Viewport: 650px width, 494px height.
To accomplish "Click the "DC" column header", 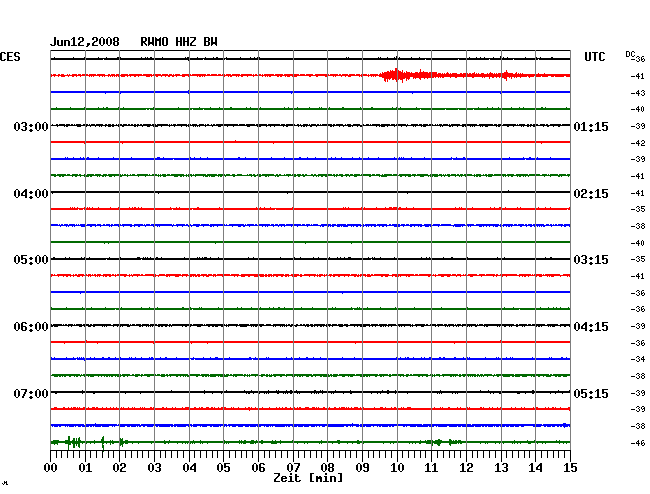I will [x=630, y=54].
